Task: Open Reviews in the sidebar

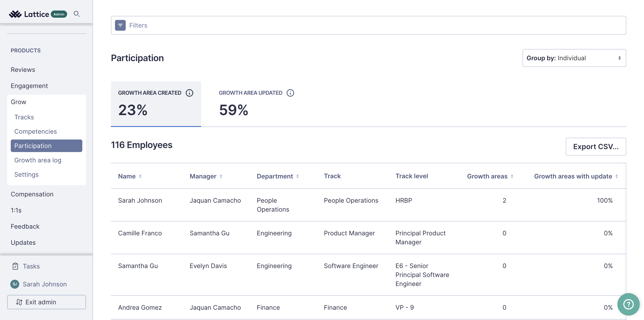Action: coord(23,70)
